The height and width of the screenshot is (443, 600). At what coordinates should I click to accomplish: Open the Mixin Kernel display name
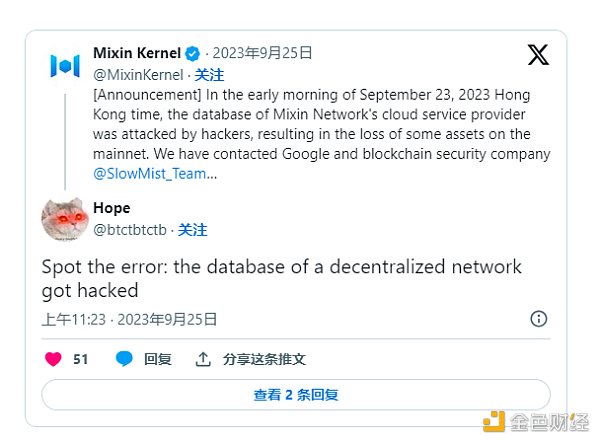pyautogui.click(x=137, y=53)
